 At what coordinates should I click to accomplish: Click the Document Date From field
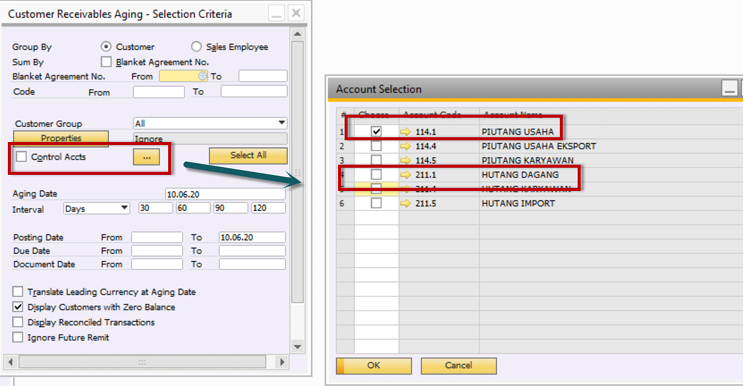157,264
